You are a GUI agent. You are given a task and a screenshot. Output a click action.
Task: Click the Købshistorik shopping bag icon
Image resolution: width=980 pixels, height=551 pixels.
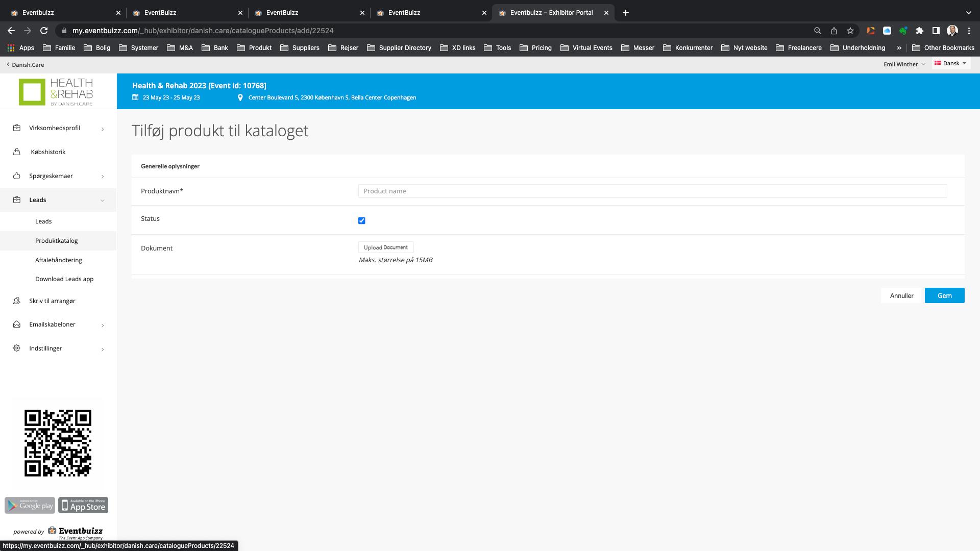click(x=17, y=152)
